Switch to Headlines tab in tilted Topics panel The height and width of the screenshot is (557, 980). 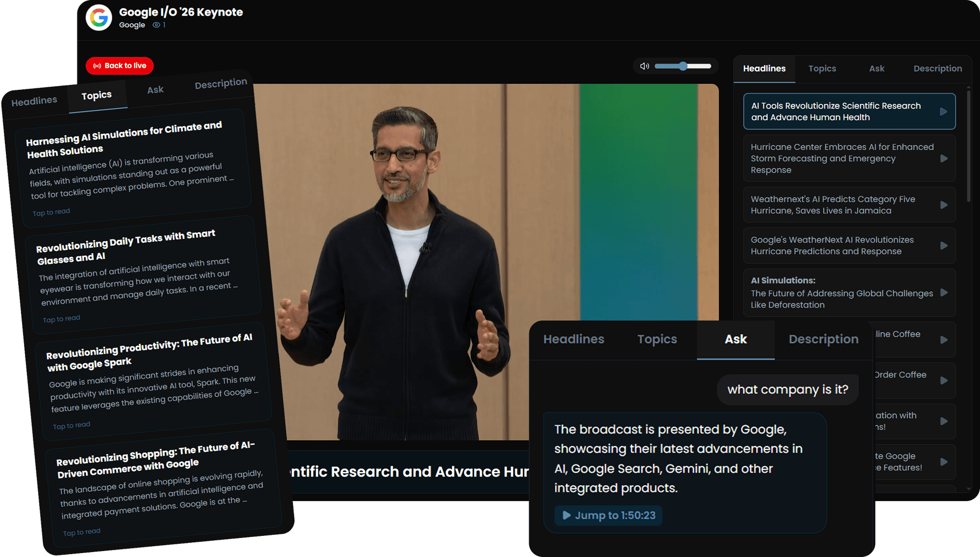[34, 101]
